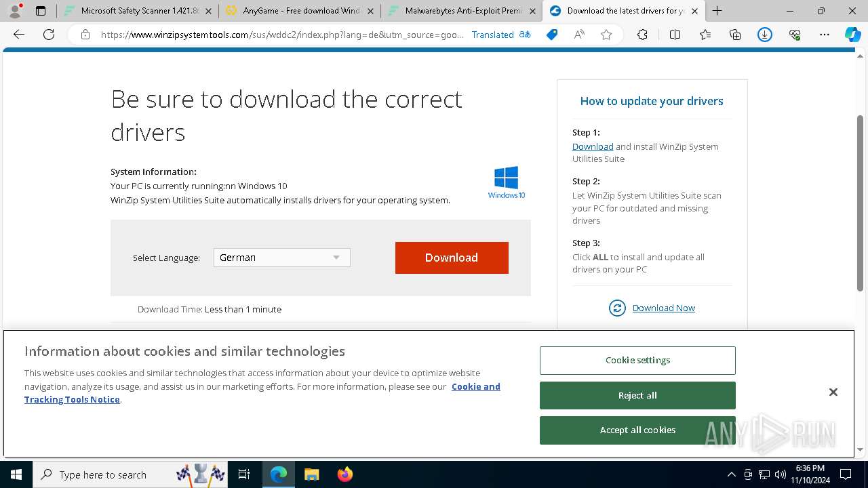Launch Copilot sidebar

click(852, 35)
